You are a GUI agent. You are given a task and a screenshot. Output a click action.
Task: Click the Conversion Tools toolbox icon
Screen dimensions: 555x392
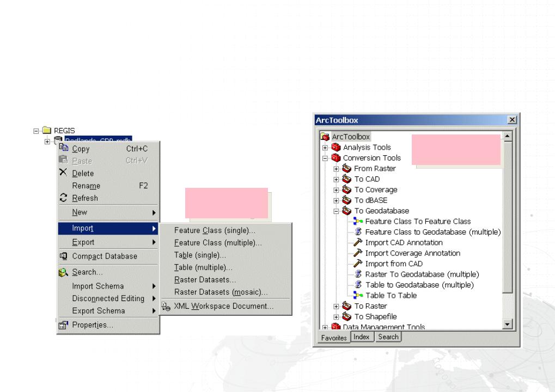(336, 158)
